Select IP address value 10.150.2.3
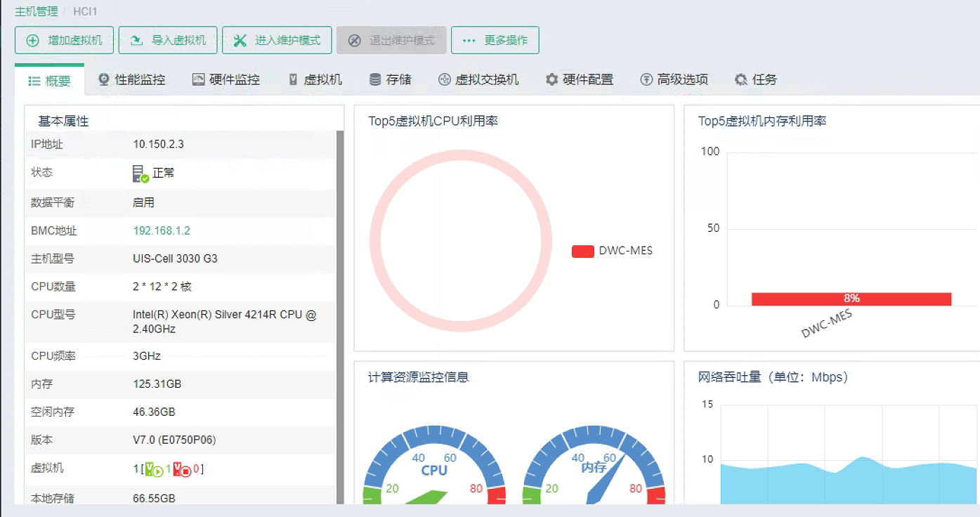 pos(159,144)
